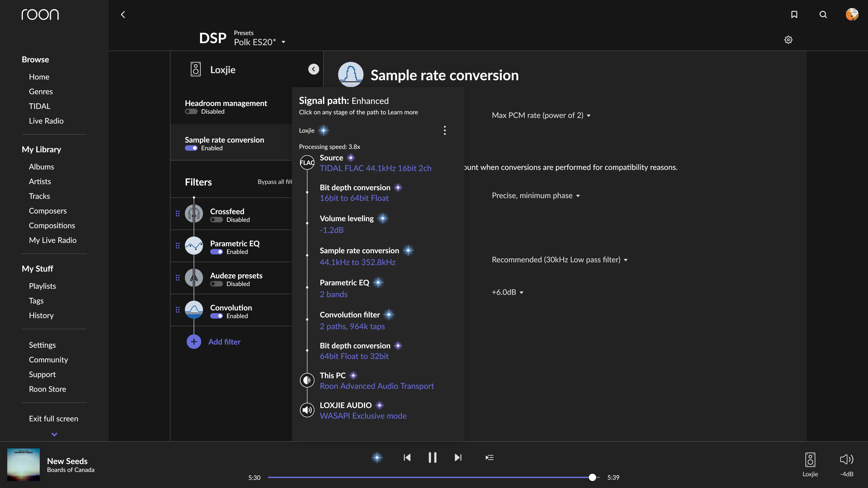
Task: Enable Crossfeed
Action: point(216,220)
